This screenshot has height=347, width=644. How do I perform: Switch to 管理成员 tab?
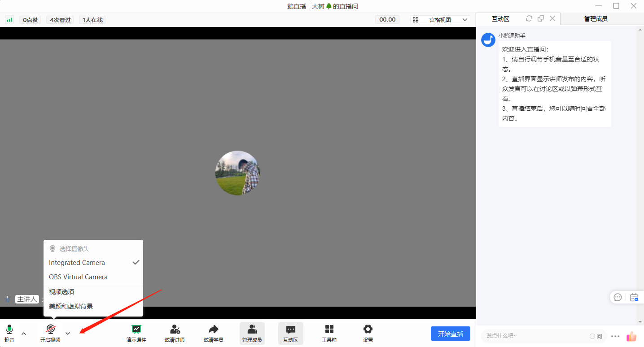pyautogui.click(x=596, y=19)
